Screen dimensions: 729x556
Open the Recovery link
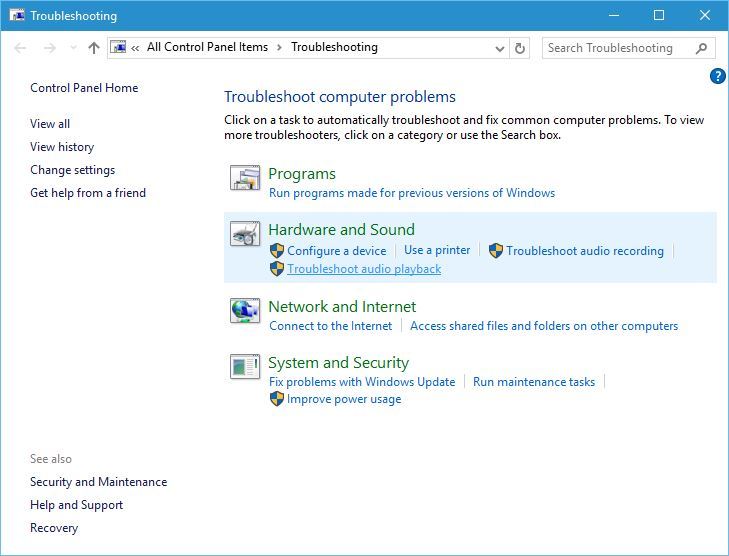click(54, 528)
